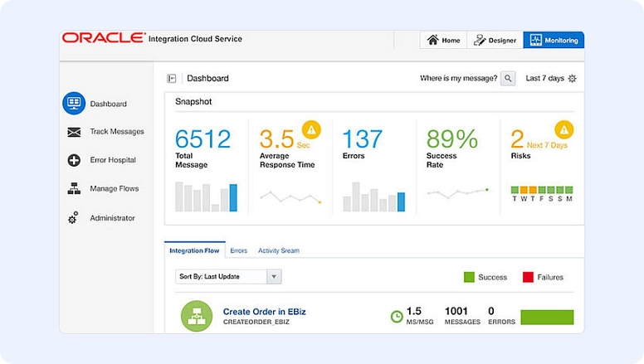Screen dimensions: 644x364
Task: Open the Last 7 days gear settings
Action: pos(572,78)
